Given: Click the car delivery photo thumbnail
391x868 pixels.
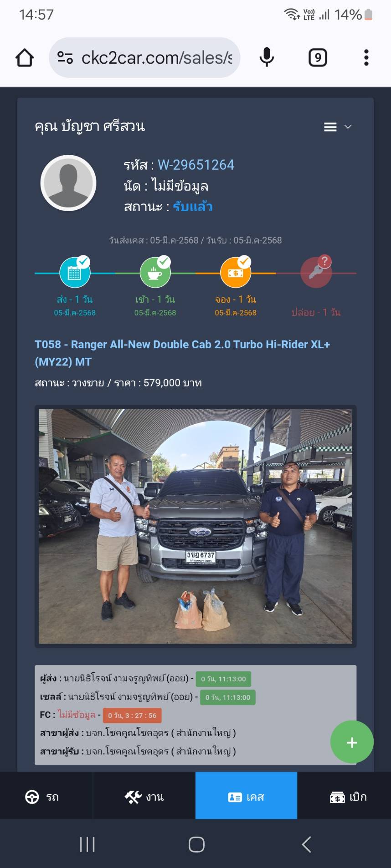Looking at the screenshot, I should pos(195,526).
